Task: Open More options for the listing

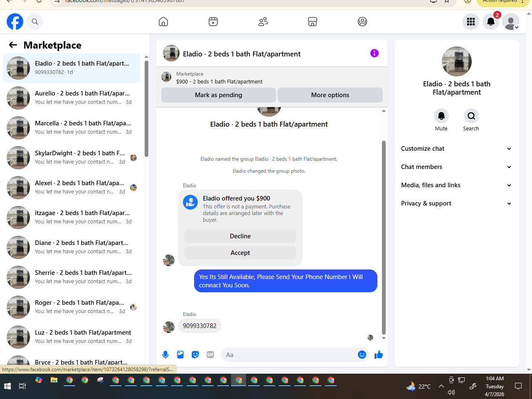Action: point(330,95)
